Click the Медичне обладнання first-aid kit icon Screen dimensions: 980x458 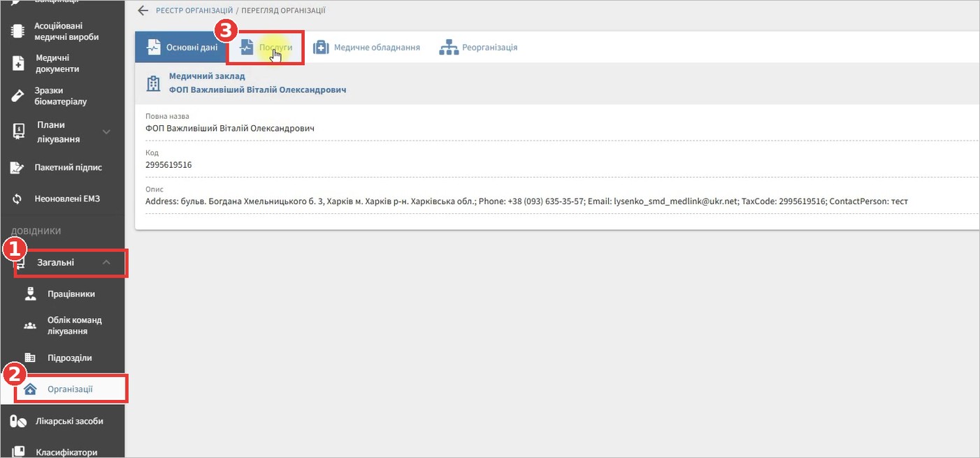[321, 48]
